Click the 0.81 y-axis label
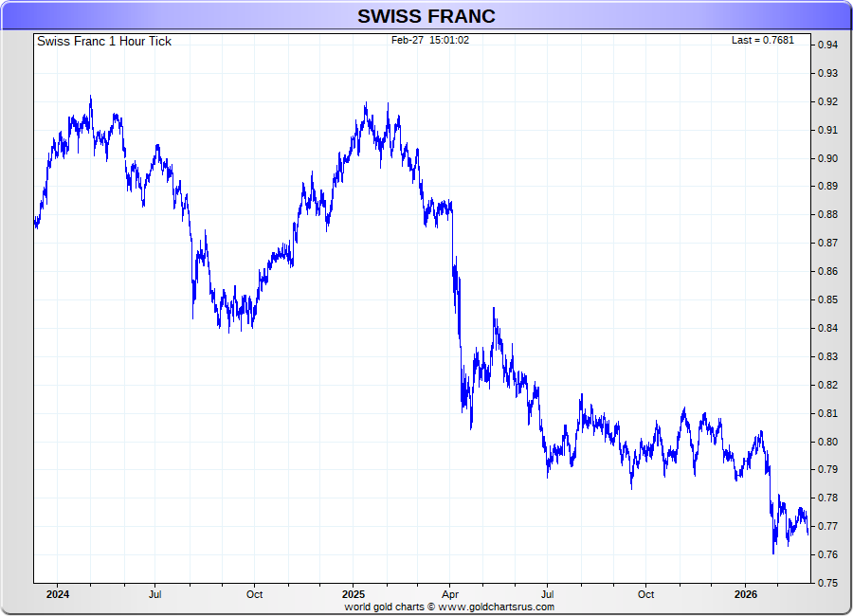The height and width of the screenshot is (616, 853). point(828,413)
